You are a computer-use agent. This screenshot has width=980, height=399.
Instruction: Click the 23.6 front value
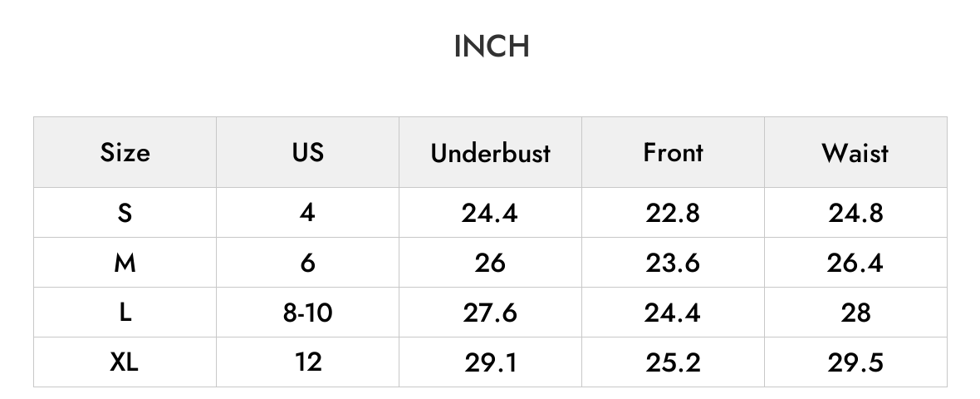(673, 263)
